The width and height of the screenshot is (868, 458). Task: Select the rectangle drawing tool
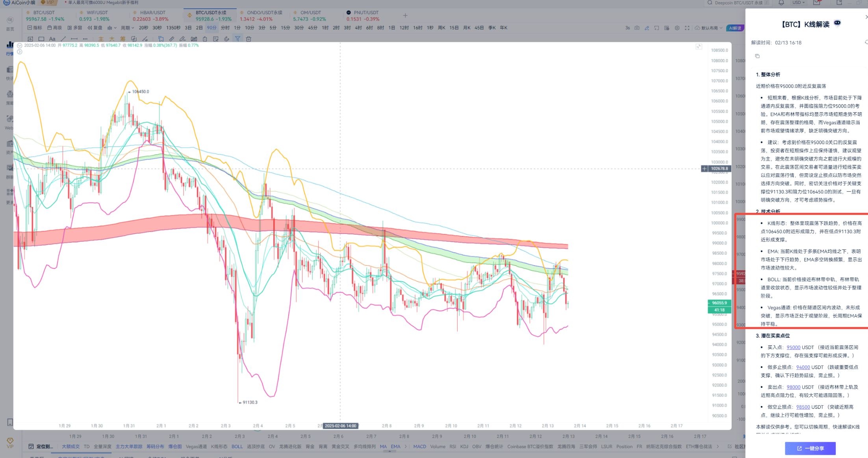coord(41,39)
